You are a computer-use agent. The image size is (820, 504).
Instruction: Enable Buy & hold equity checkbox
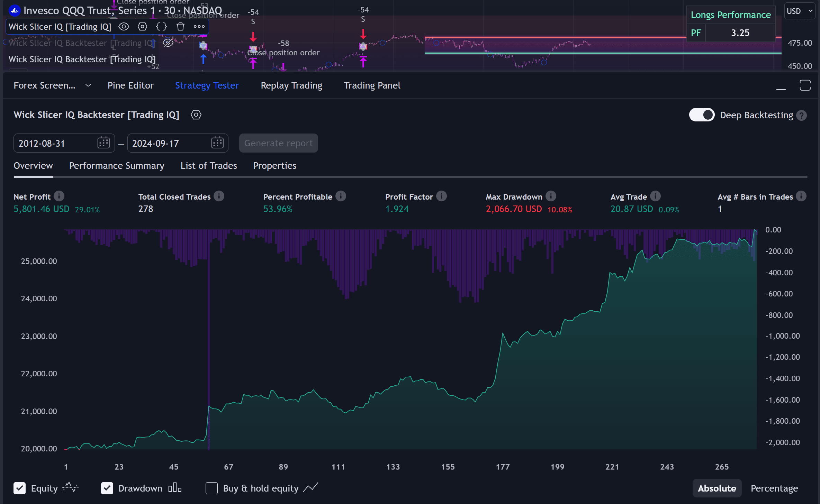[x=211, y=488]
